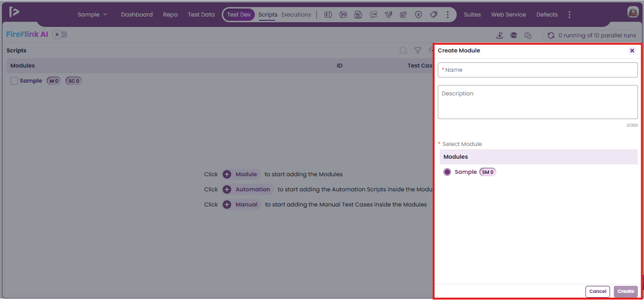Screen dimensions: 644x300
Task: Open the main navbar overflow menu after Defects
Action: click(x=569, y=15)
